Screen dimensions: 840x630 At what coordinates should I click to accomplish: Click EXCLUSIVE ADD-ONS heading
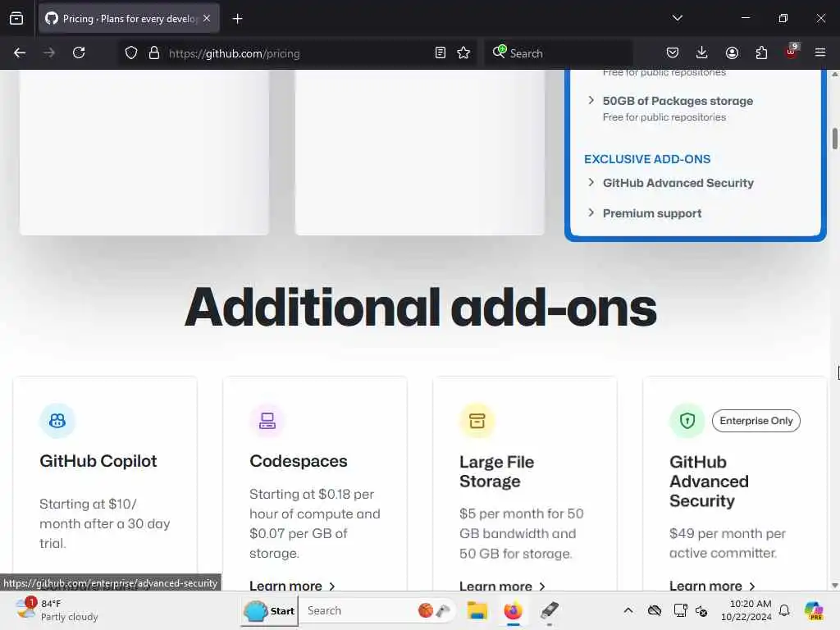647,159
